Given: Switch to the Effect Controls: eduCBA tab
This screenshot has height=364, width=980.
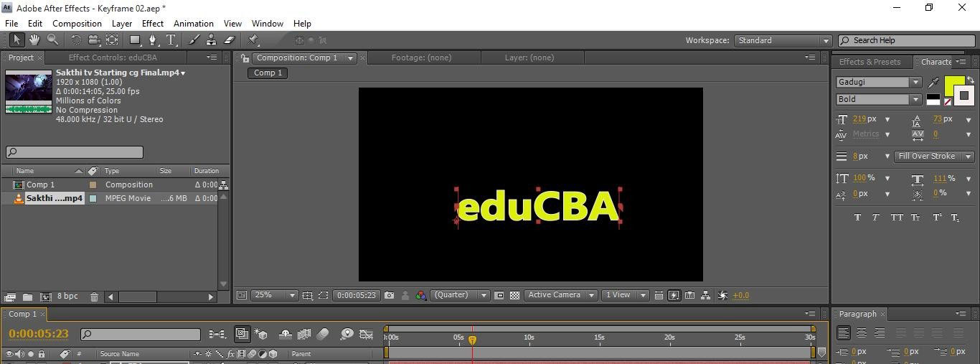Looking at the screenshot, I should point(113,57).
